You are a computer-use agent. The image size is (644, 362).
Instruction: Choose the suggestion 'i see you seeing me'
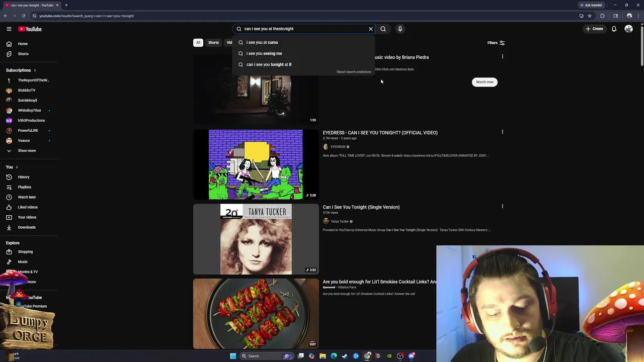(304, 53)
